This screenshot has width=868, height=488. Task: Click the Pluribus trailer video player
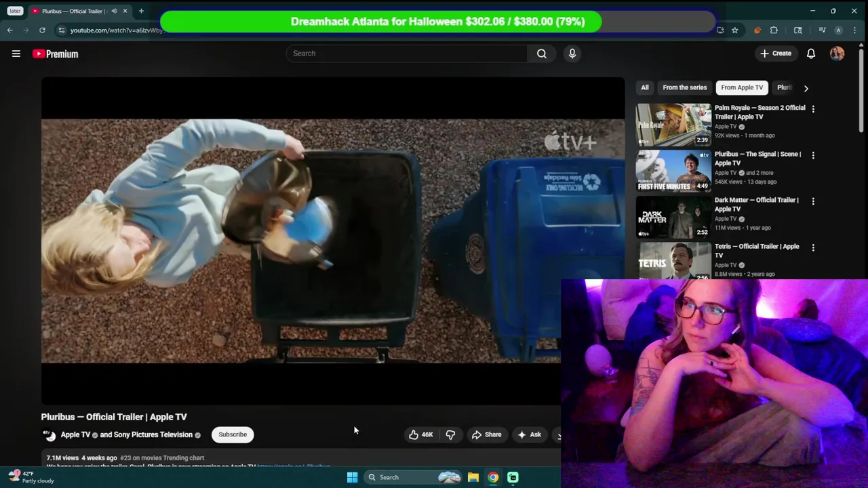tap(333, 241)
